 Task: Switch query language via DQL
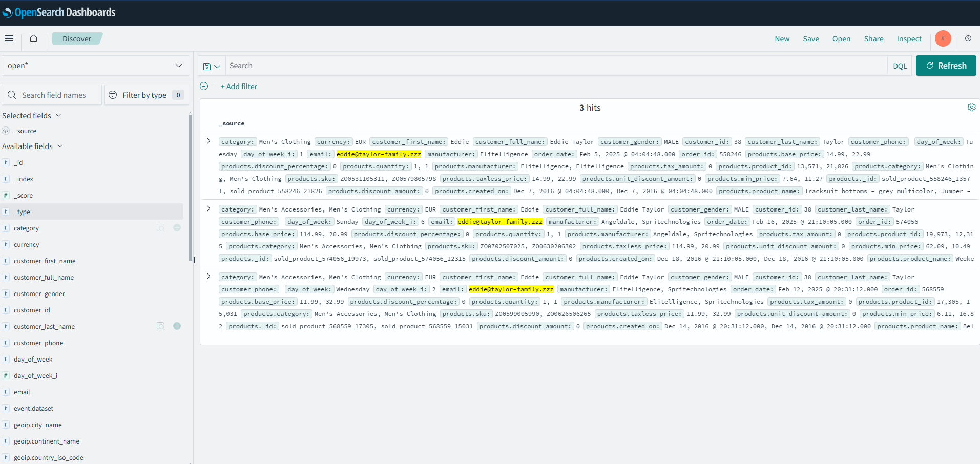coord(900,66)
